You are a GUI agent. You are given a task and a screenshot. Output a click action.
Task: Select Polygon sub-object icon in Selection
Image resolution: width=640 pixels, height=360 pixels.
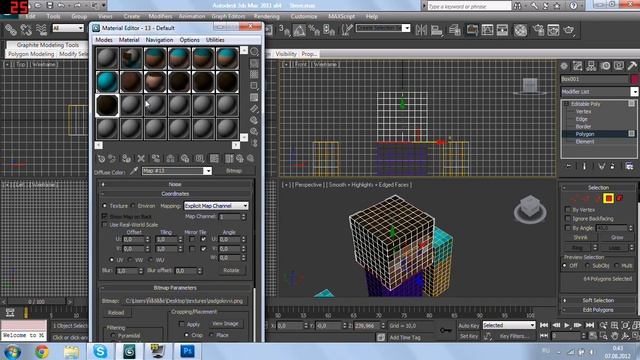click(x=609, y=198)
